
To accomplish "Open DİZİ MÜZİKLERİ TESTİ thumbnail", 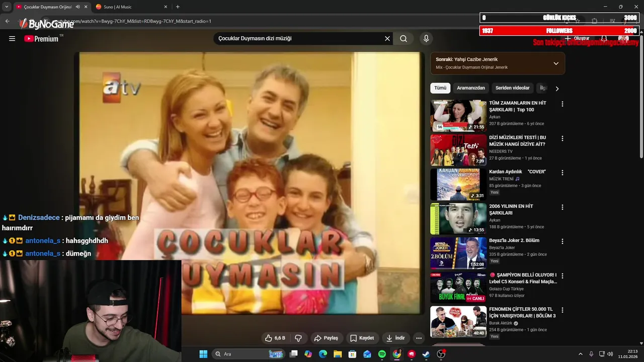I will (x=458, y=150).
